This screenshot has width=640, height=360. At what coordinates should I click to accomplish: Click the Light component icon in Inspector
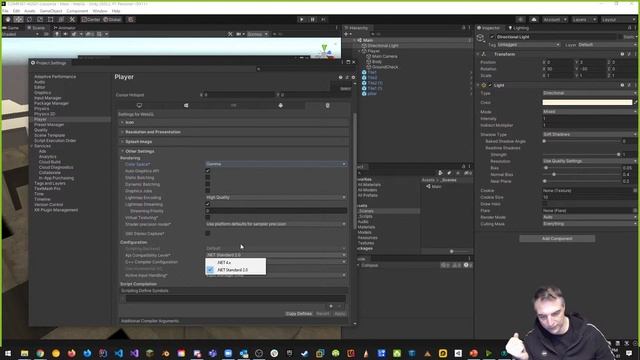tap(484, 85)
